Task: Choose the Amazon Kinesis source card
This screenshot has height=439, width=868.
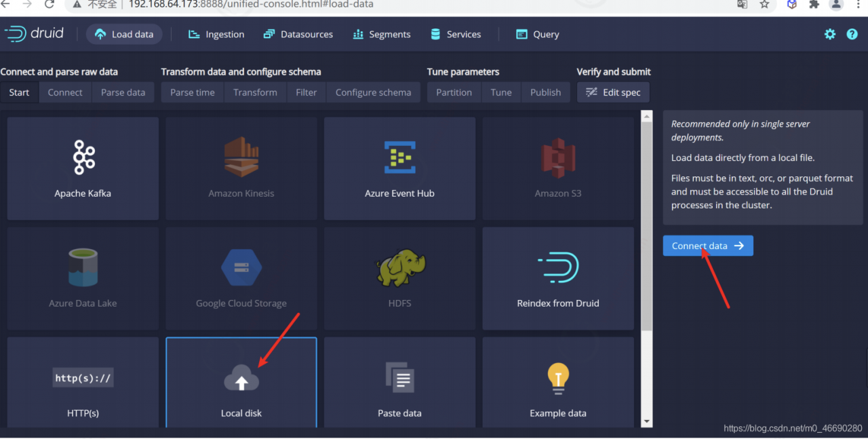Action: 241,168
